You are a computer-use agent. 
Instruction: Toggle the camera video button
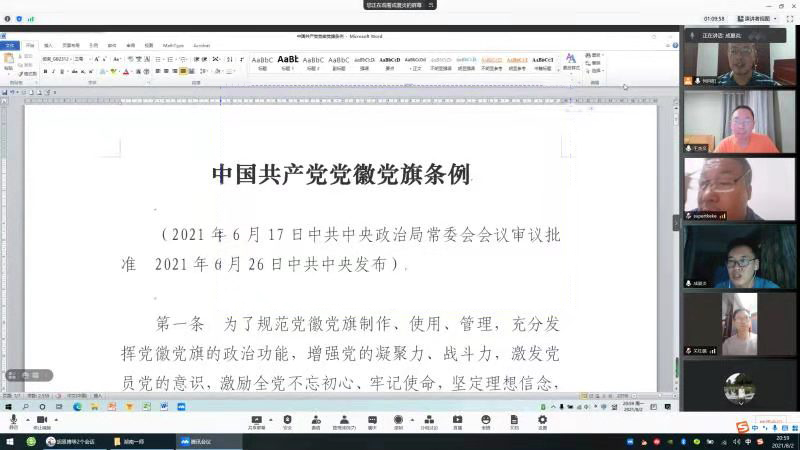(x=42, y=420)
